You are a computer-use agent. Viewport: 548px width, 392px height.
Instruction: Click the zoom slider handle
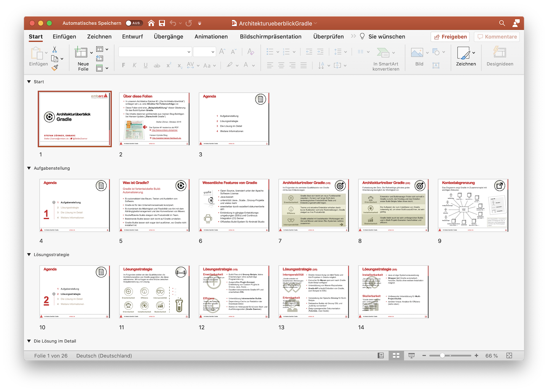coord(442,355)
